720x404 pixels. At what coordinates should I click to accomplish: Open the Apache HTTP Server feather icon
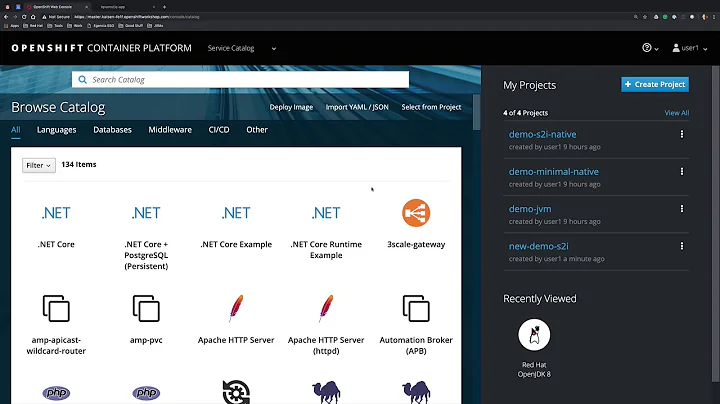236,309
